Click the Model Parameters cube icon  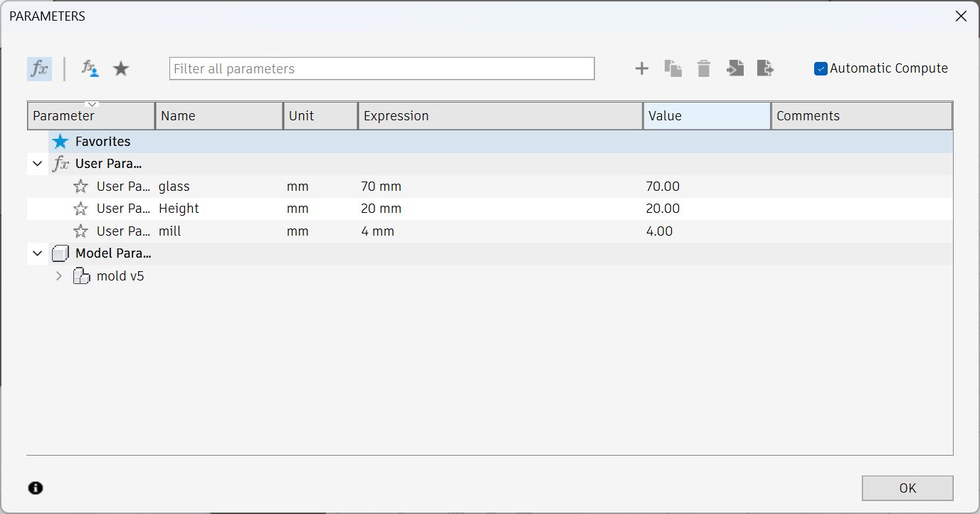pyautogui.click(x=61, y=253)
